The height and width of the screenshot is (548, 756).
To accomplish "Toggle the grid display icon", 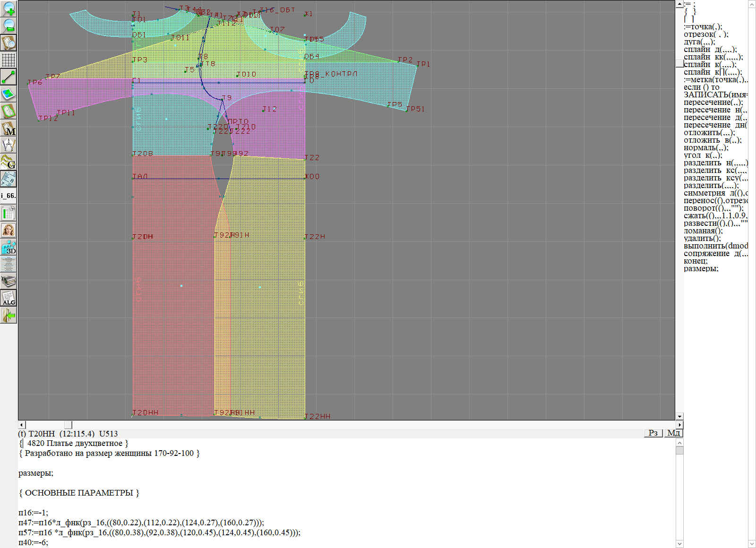I will pos(9,60).
